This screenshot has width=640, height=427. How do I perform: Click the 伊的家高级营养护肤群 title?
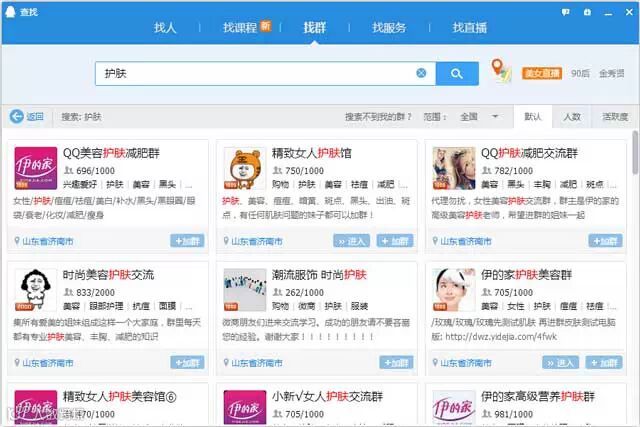[538, 396]
